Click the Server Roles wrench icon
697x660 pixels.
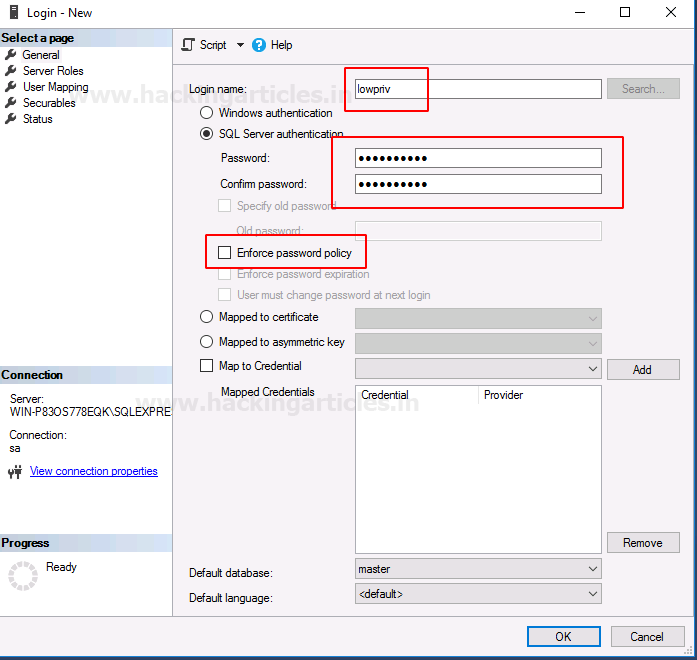11,71
